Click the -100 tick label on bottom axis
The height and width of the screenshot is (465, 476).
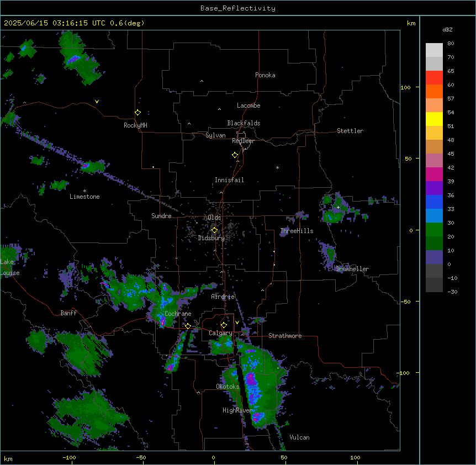[69, 457]
